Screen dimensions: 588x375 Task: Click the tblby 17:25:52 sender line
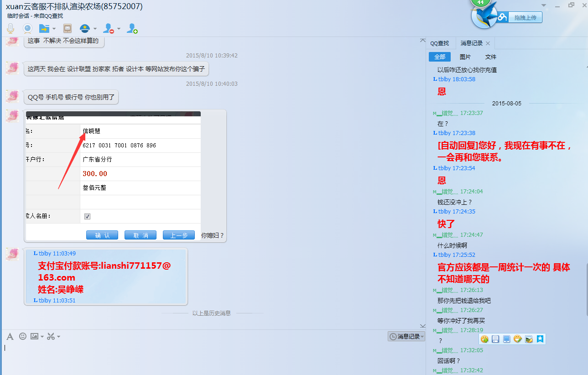454,255
